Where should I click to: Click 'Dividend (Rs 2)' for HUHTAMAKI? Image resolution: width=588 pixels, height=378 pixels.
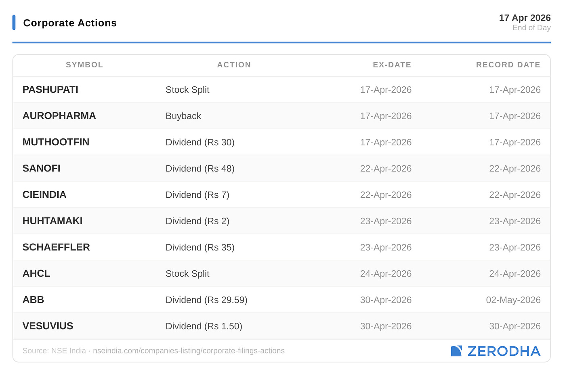[x=197, y=221]
